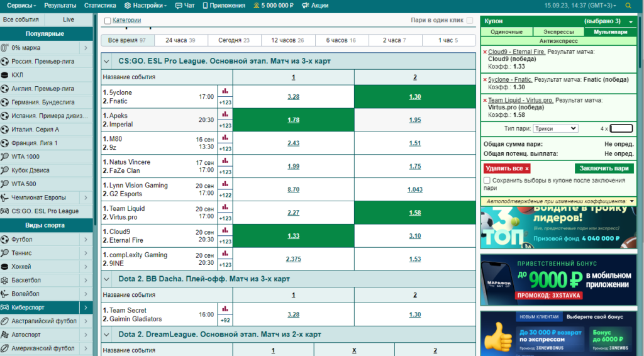Viewport: 644px width, 356px height.
Task: Check Сохранить выборы в купоне после заключения пари
Action: (x=487, y=181)
